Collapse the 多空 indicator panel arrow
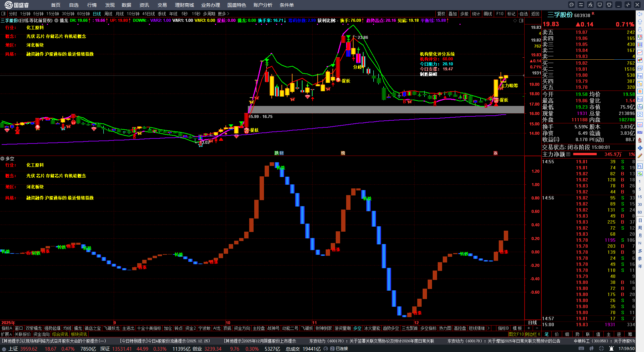The height and width of the screenshot is (352, 644). tap(2, 159)
